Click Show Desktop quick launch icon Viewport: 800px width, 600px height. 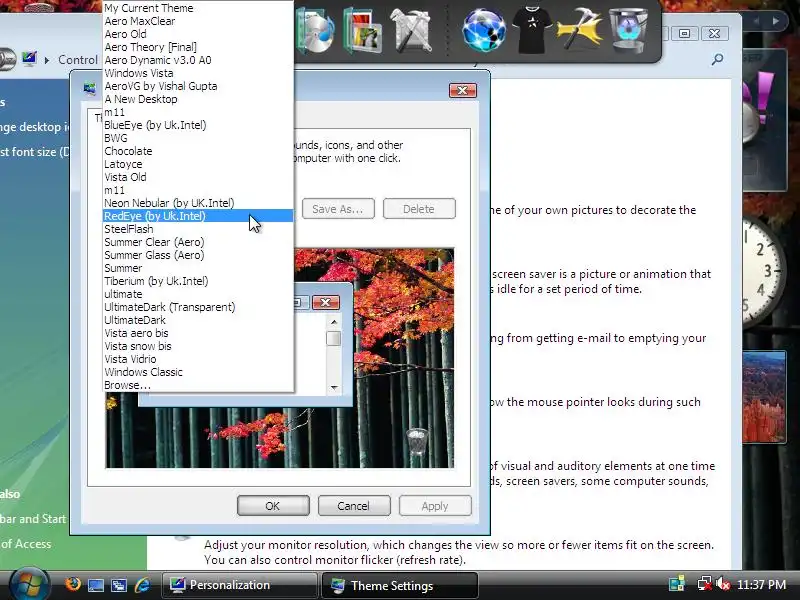point(96,585)
